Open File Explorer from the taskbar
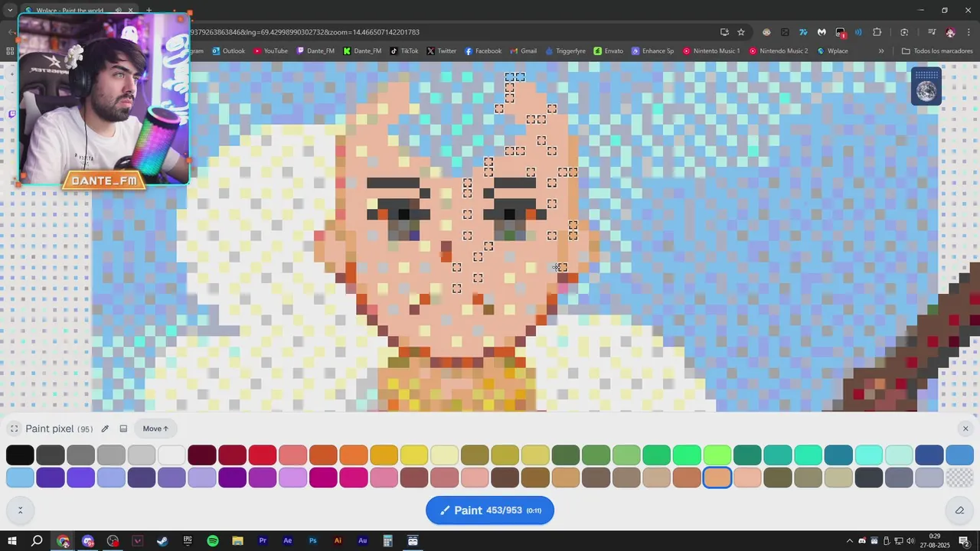 (x=237, y=541)
